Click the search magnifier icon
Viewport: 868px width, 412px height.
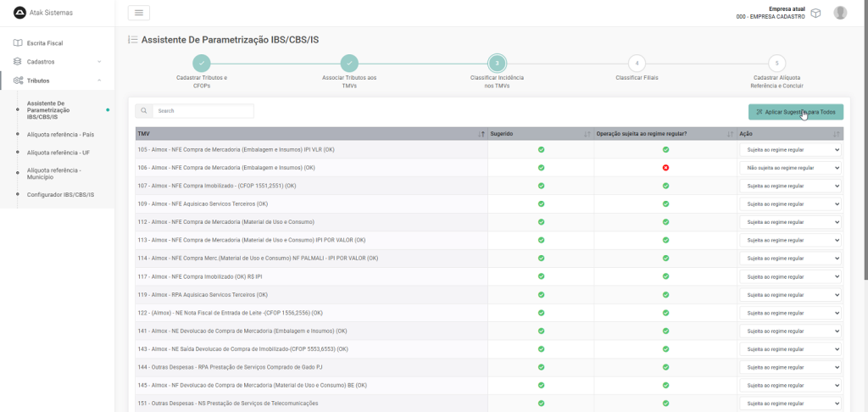[x=144, y=111]
